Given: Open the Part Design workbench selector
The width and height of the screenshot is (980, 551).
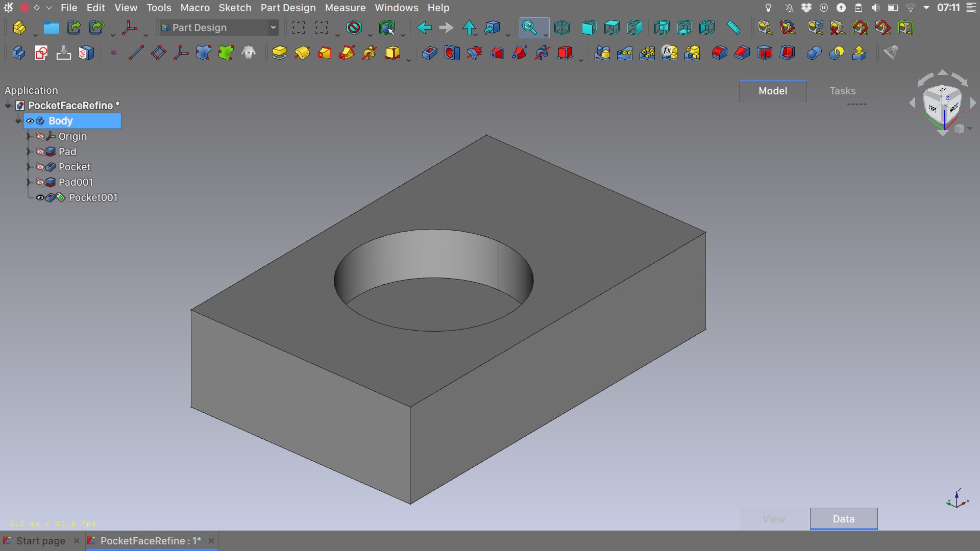Looking at the screenshot, I should click(218, 27).
